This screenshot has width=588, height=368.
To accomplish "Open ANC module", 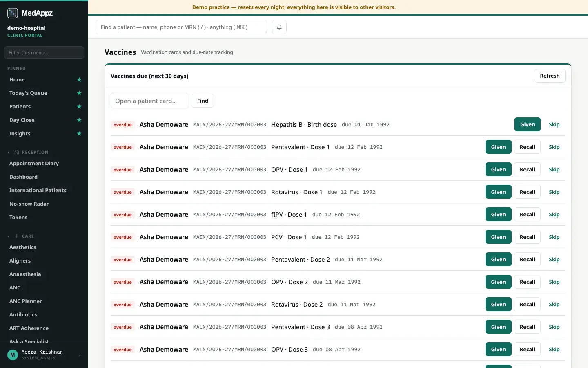I will pos(15,288).
